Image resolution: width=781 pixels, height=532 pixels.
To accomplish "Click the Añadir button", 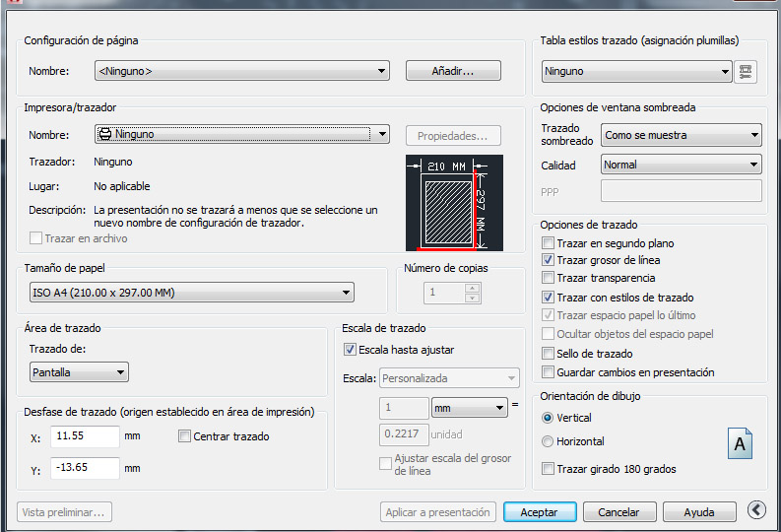I will 453,71.
